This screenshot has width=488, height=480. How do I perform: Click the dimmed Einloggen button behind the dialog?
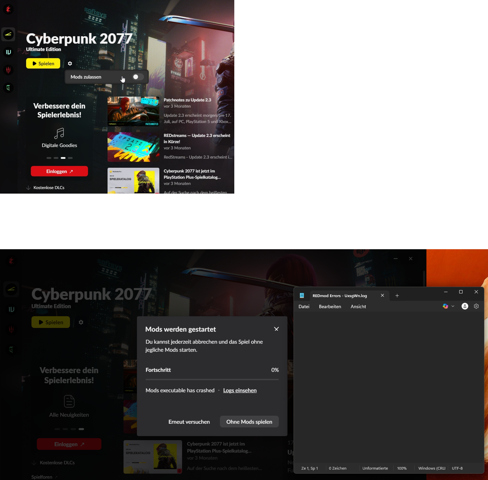point(69,444)
